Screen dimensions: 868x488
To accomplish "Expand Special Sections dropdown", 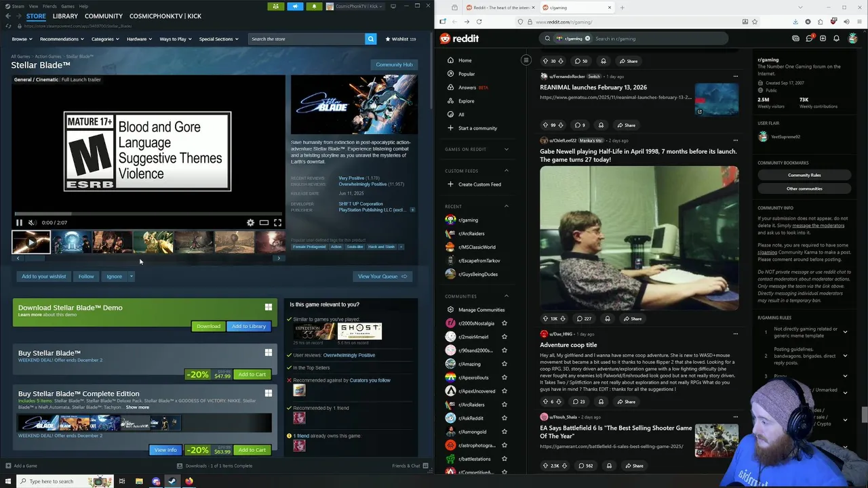I will point(218,39).
